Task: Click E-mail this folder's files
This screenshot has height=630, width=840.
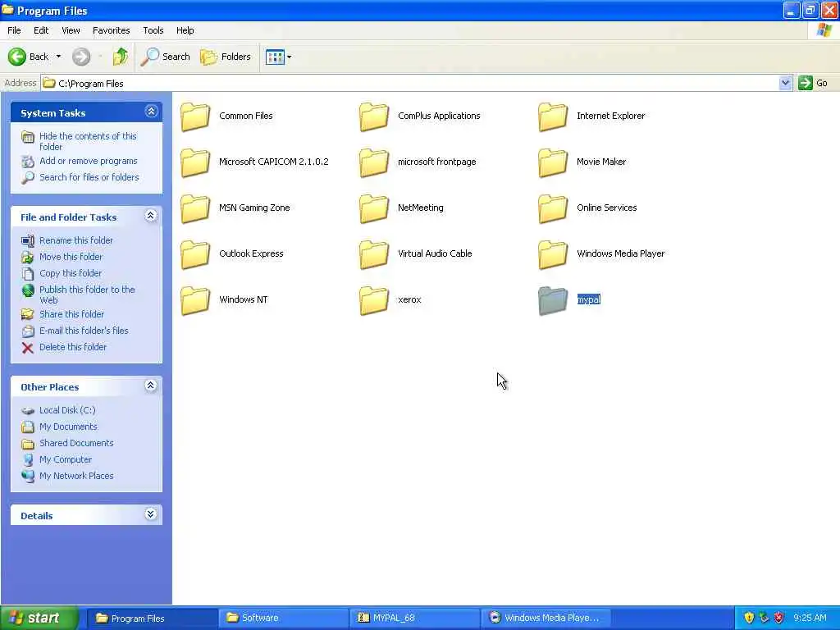Action: tap(84, 331)
